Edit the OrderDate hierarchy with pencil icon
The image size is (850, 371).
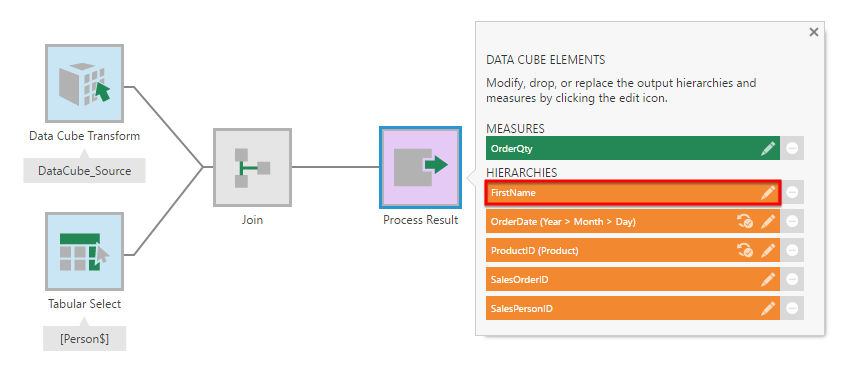(x=768, y=221)
